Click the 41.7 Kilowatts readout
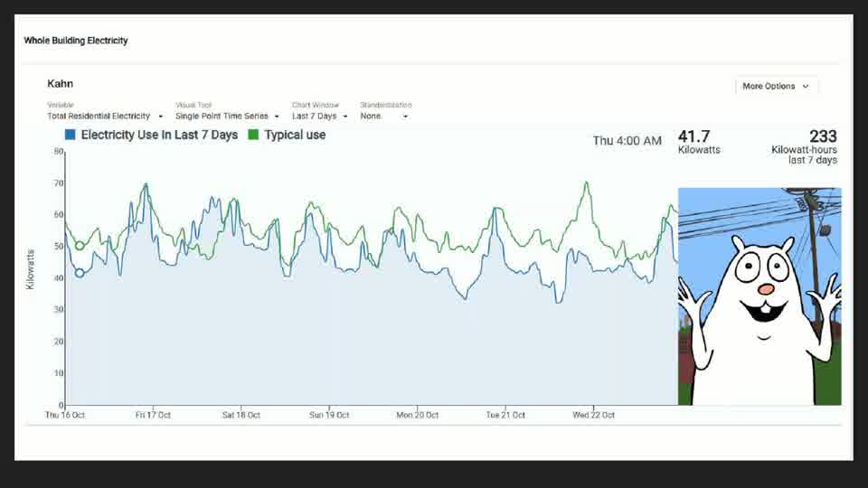Screen dimensions: 868x488 (x=699, y=142)
